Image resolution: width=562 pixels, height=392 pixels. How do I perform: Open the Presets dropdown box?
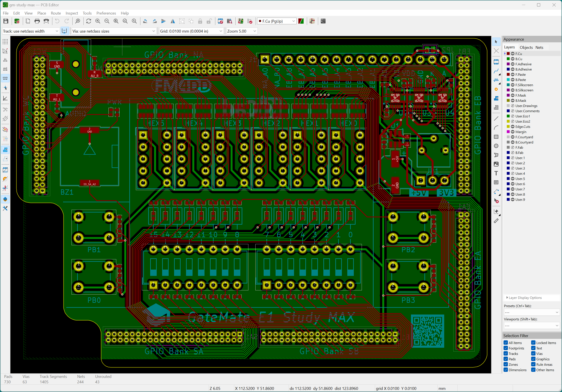pos(531,312)
